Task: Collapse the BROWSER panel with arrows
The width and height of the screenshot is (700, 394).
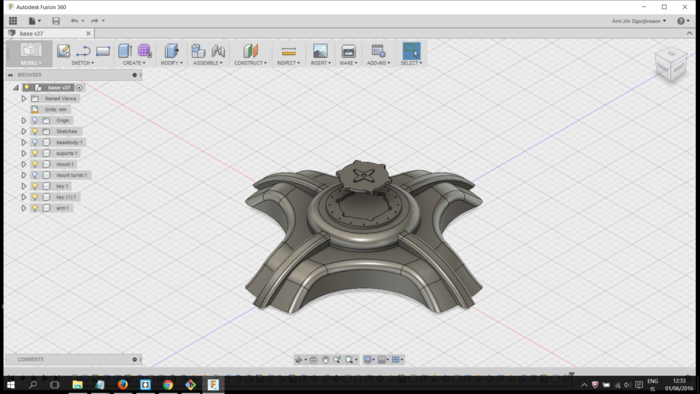Action: pos(10,75)
